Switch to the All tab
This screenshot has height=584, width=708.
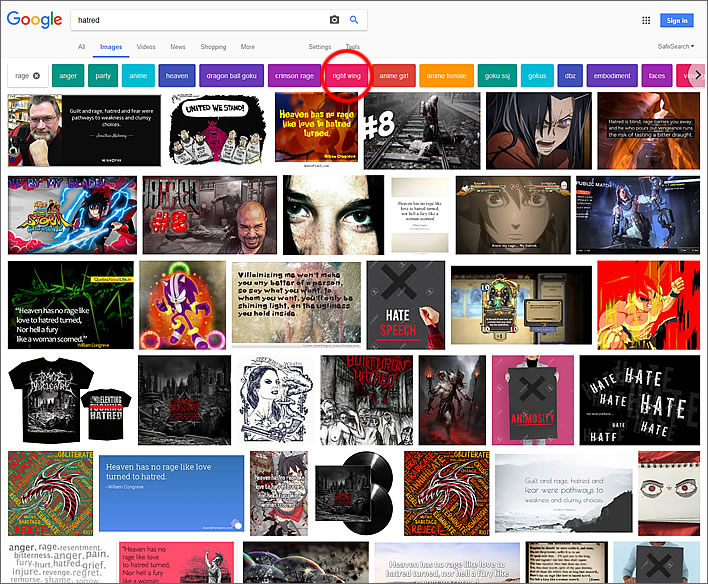click(x=81, y=47)
